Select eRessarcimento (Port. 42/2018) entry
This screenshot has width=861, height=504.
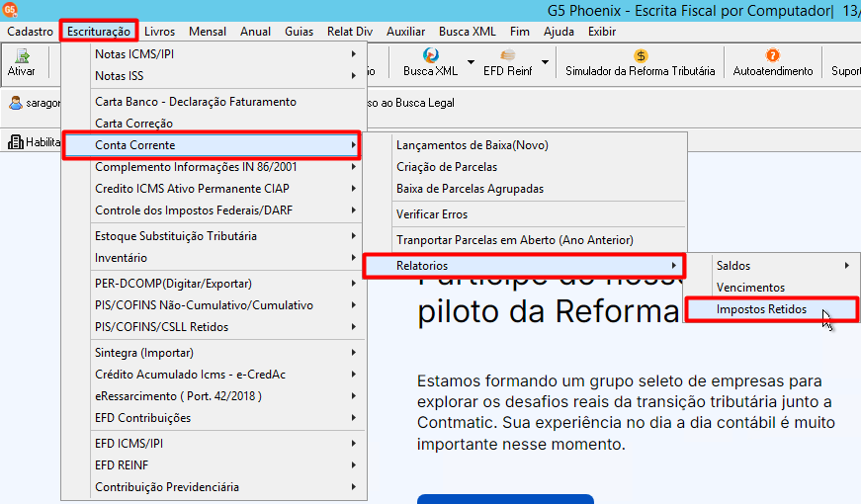214,396
